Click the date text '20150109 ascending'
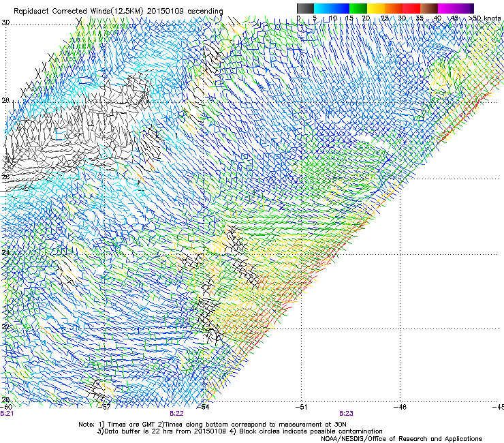This screenshot has width=504, height=443. [185, 11]
